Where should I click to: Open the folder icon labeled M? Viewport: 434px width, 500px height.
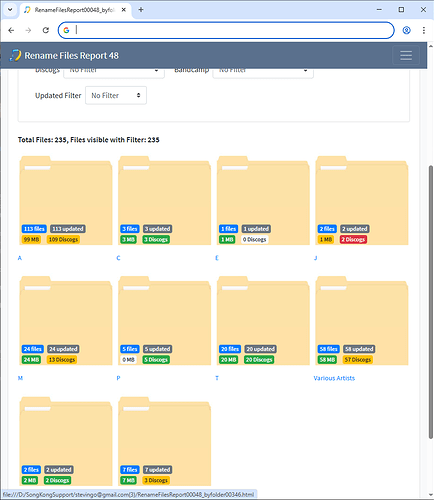[x=66, y=320]
